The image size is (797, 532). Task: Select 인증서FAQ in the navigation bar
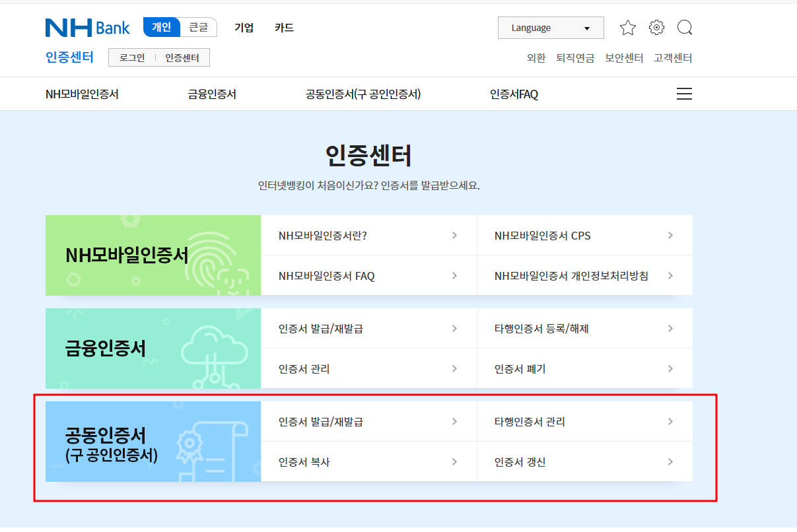point(514,94)
